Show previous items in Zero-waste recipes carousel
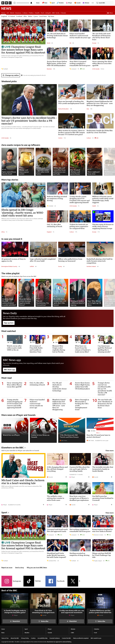 [x=107, y=162]
